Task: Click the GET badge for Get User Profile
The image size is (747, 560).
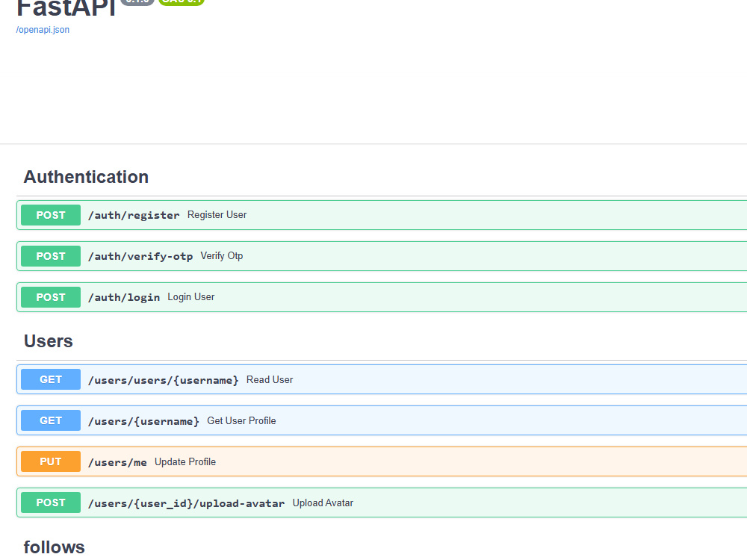Action: 51,420
